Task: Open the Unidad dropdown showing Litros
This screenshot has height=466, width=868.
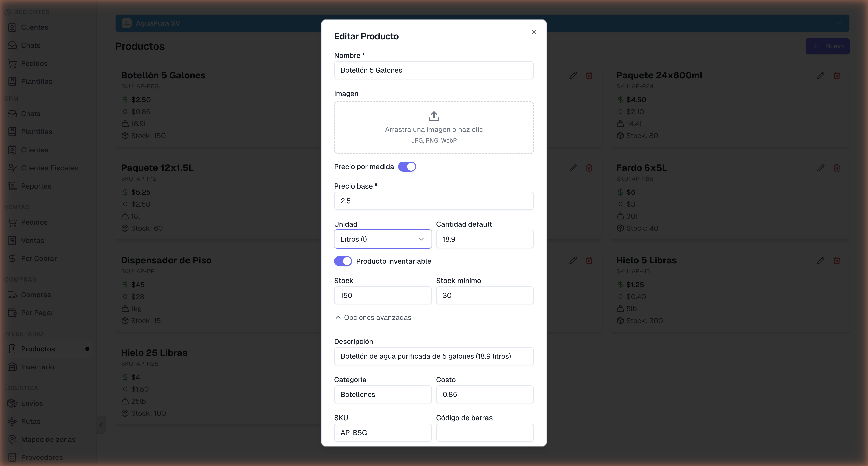Action: tap(383, 239)
